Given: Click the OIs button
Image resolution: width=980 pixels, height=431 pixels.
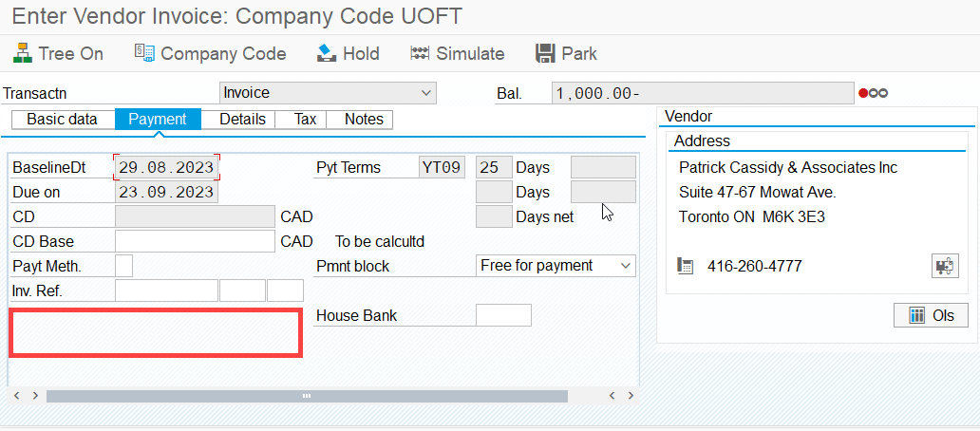Looking at the screenshot, I should (x=931, y=315).
